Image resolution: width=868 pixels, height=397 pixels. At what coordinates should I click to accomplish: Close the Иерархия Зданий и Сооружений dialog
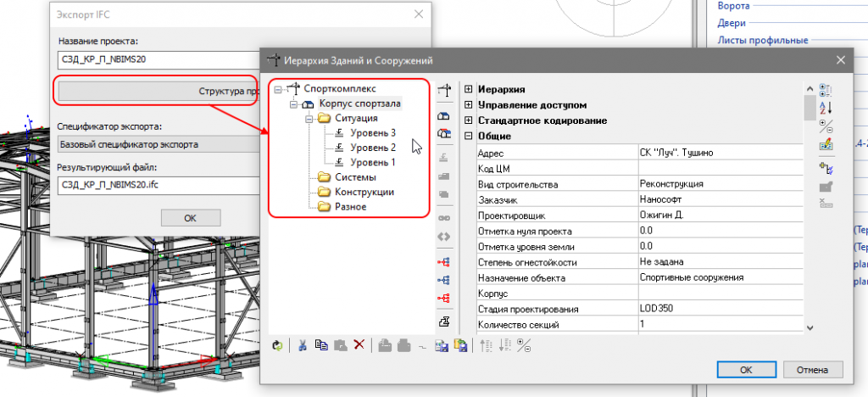[841, 59]
